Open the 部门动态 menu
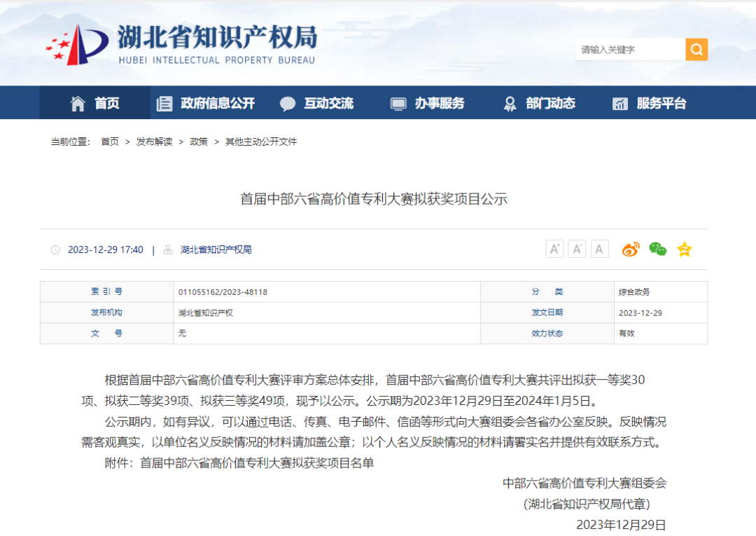The height and width of the screenshot is (536, 756). click(551, 102)
